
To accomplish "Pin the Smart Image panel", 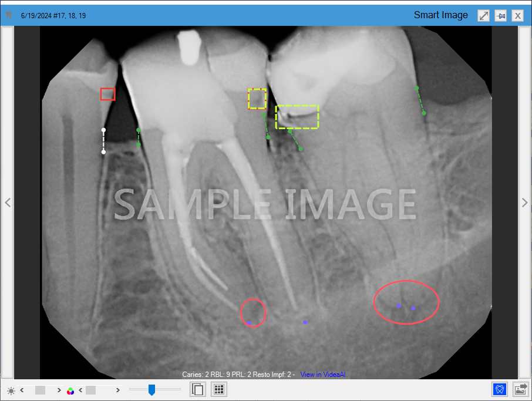I will (x=500, y=16).
